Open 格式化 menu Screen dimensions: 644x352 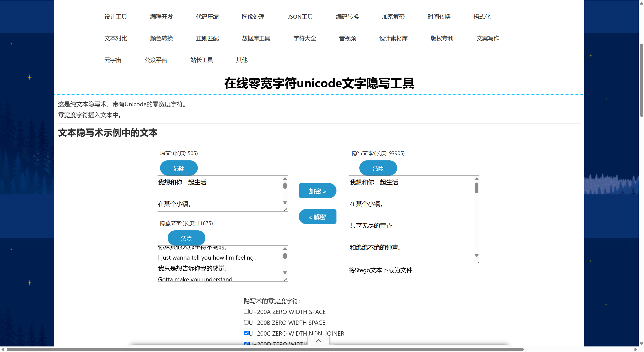(482, 17)
